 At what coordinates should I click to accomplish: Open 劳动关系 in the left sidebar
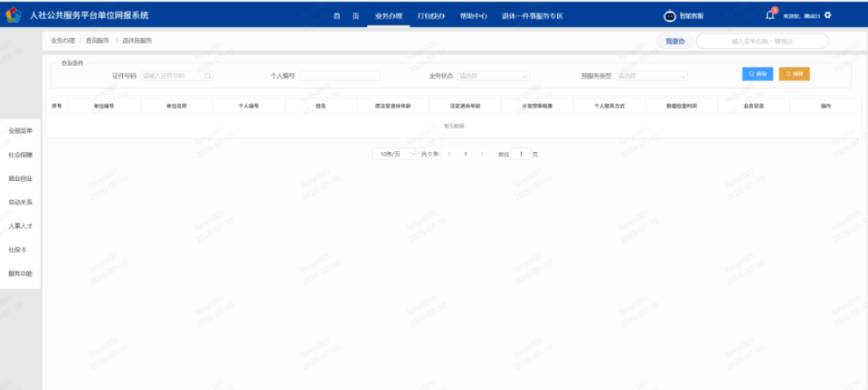(21, 203)
